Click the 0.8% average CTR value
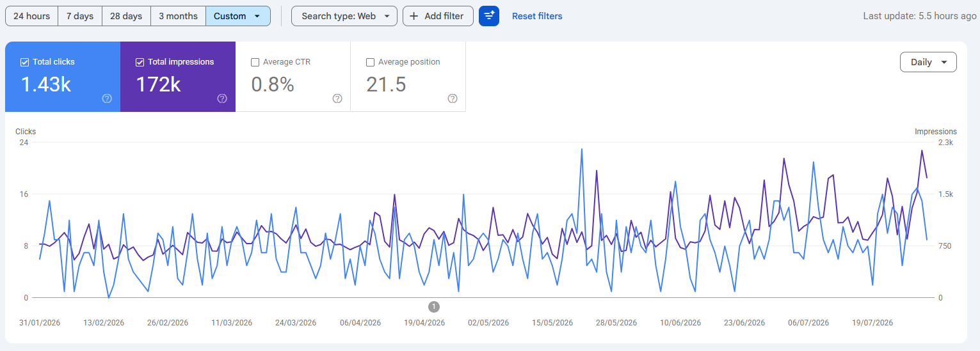This screenshot has width=980, height=351. click(x=273, y=84)
